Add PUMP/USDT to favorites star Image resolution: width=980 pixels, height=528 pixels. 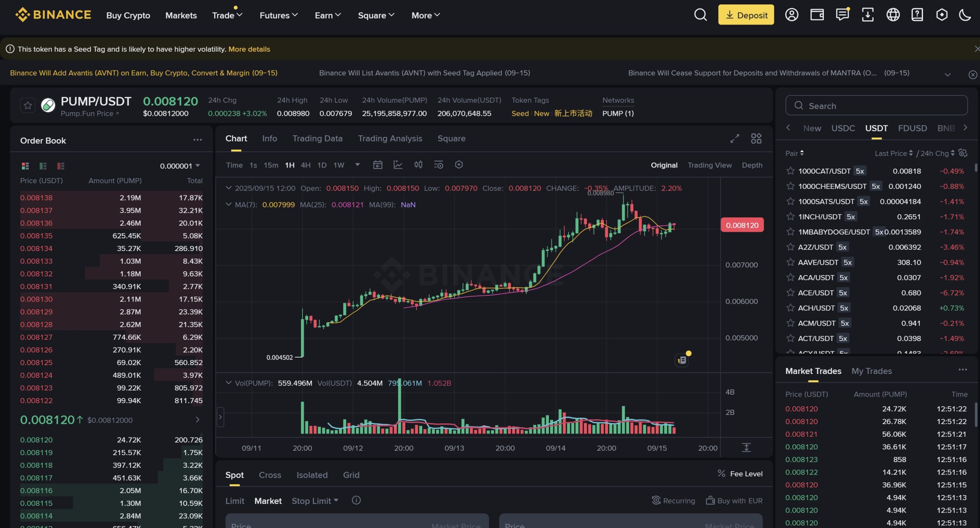[x=28, y=105]
